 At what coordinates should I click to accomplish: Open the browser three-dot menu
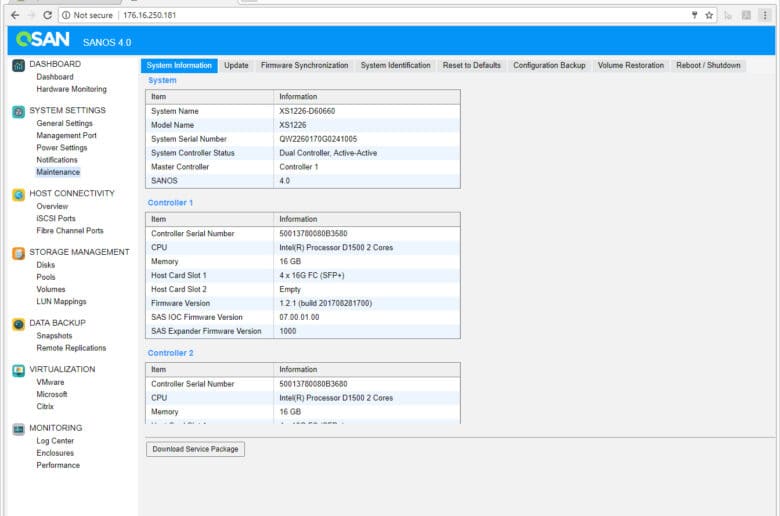[765, 15]
